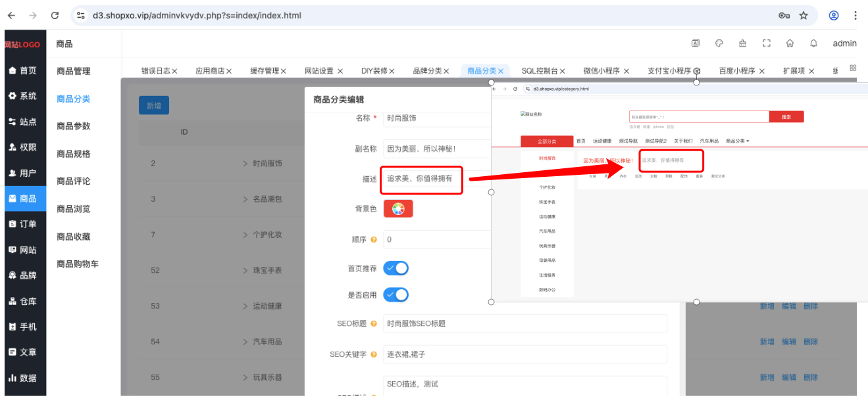Open the browser profile avatar icon
868x397 pixels.
834,15
